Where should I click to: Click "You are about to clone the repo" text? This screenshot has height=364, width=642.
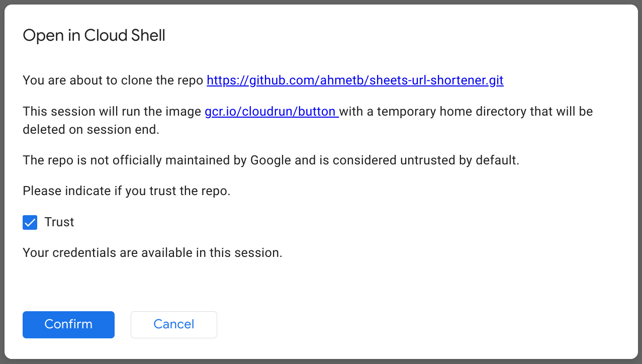click(113, 80)
